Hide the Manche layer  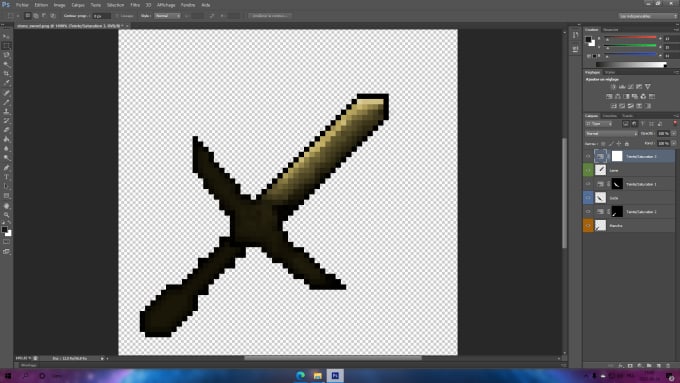coord(588,226)
